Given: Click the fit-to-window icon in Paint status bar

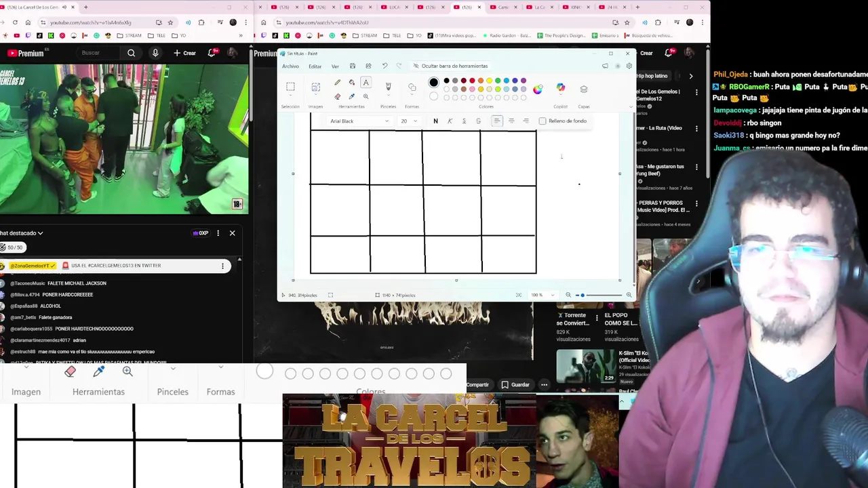Looking at the screenshot, I should coord(519,295).
